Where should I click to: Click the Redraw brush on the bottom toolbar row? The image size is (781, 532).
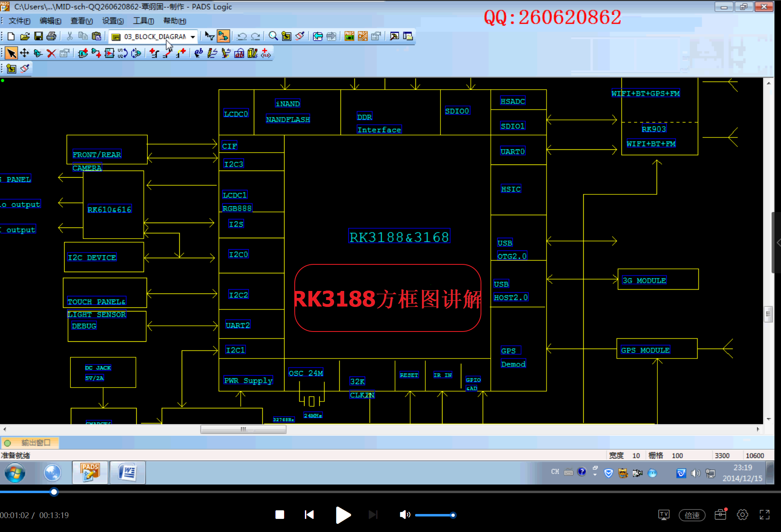tap(25, 69)
